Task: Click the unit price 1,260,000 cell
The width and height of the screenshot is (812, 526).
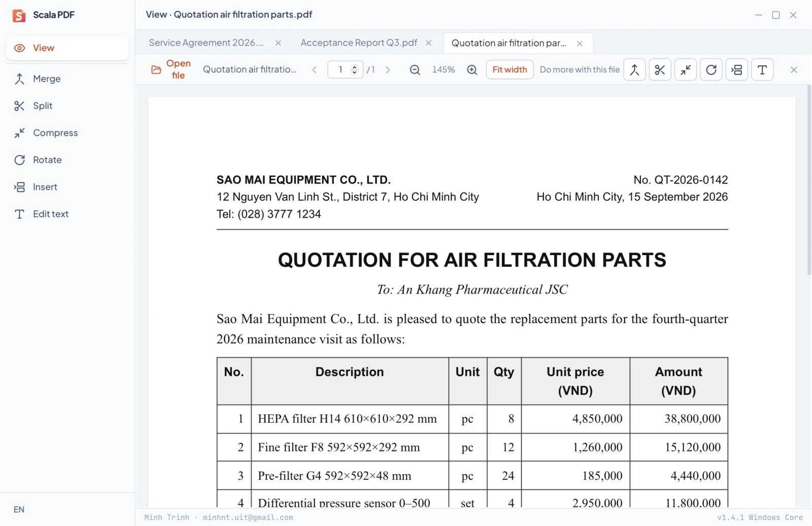Action: click(576, 447)
